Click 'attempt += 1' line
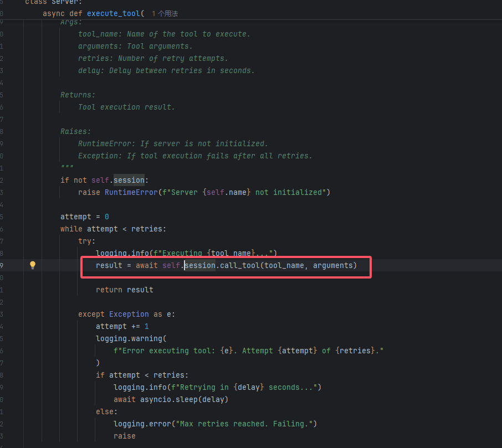The width and height of the screenshot is (502, 448). click(122, 326)
